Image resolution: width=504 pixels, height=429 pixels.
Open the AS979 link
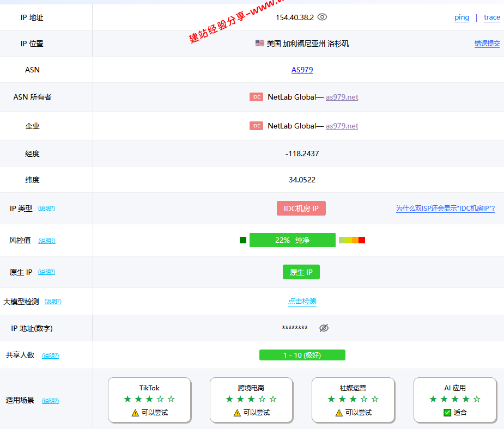[x=302, y=70]
